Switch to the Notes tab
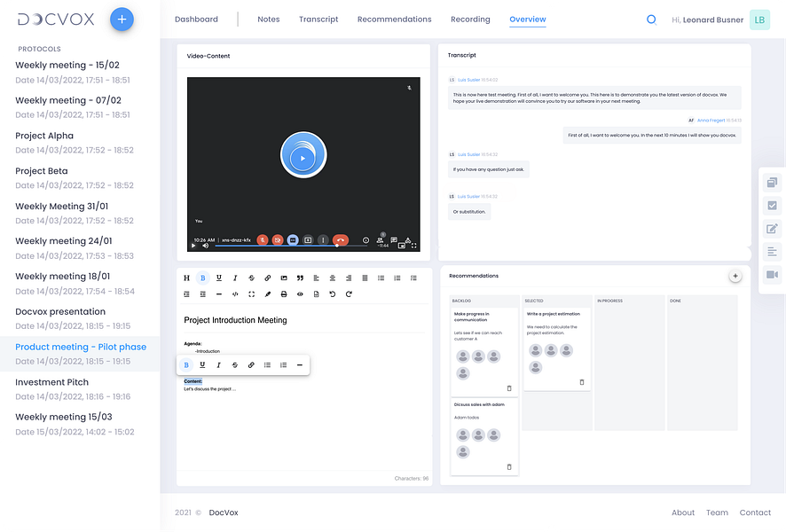The image size is (786, 532). point(269,20)
